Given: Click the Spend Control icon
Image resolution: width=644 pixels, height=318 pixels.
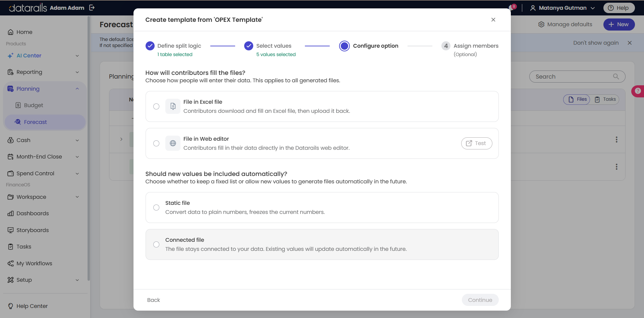Looking at the screenshot, I should pos(10,174).
